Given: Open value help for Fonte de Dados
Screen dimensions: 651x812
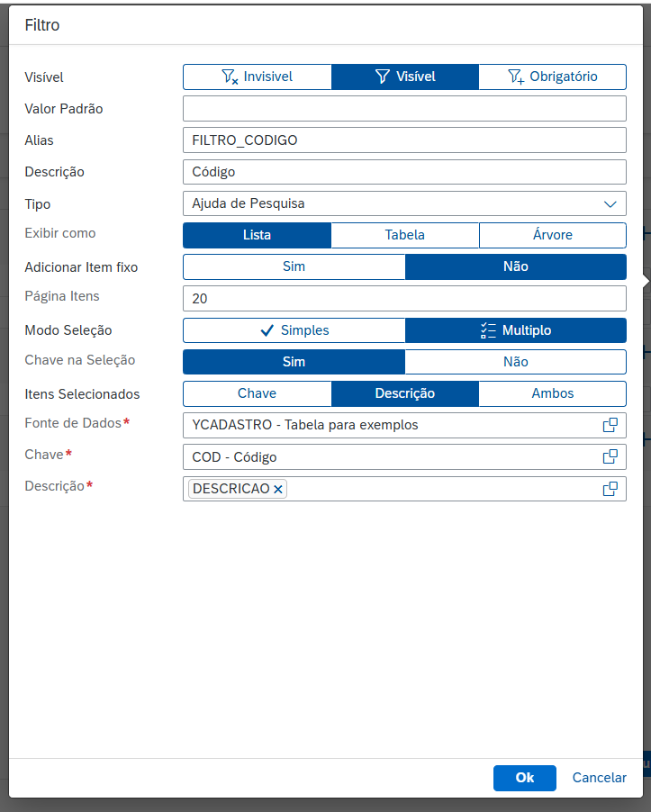Looking at the screenshot, I should tap(610, 425).
